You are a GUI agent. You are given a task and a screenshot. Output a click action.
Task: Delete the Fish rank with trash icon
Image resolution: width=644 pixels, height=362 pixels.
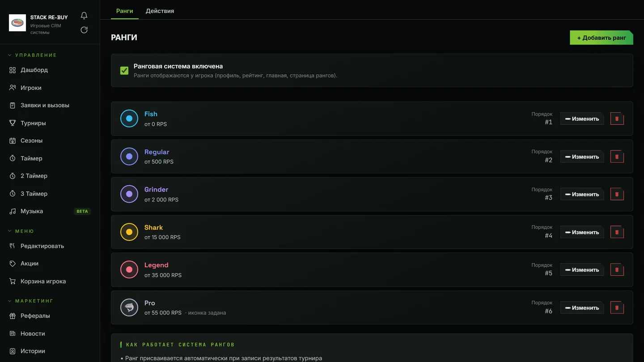pos(617,119)
